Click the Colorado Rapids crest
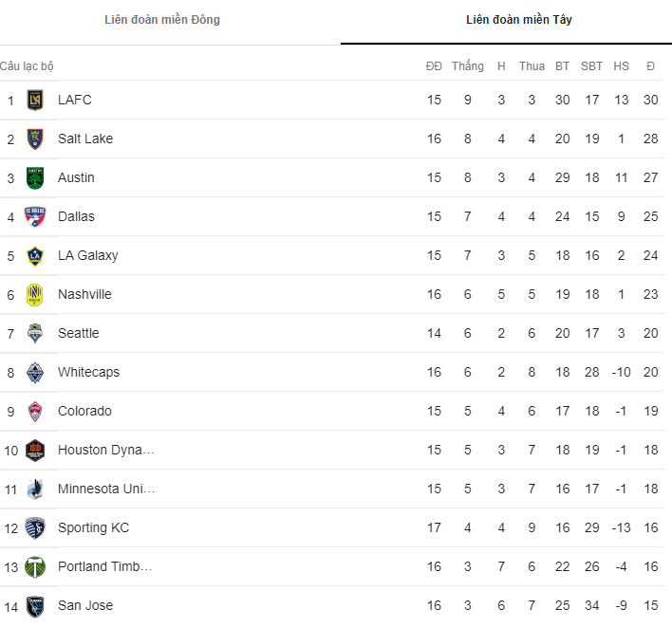This screenshot has width=672, height=628. coord(35,411)
